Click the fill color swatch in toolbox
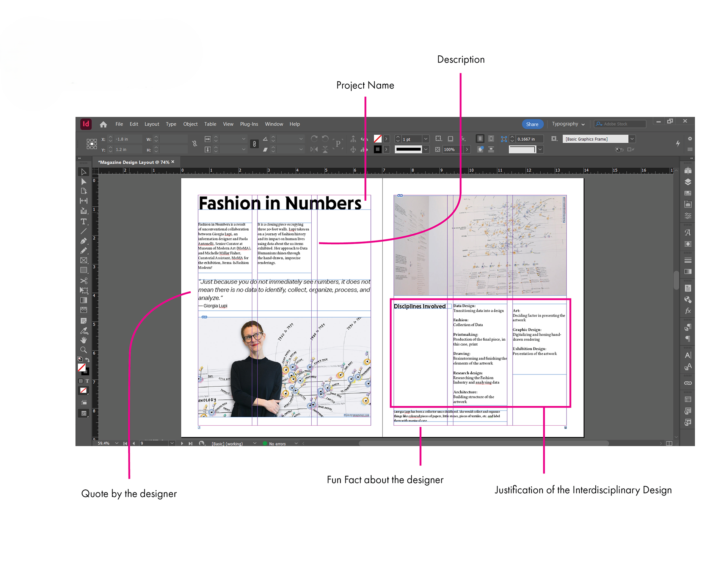This screenshot has height=563, width=728. pos(82,367)
